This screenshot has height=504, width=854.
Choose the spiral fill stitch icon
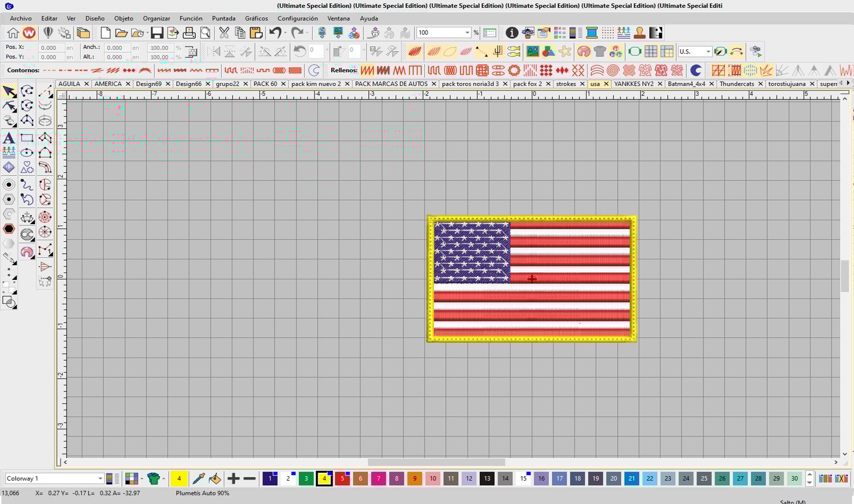[613, 70]
